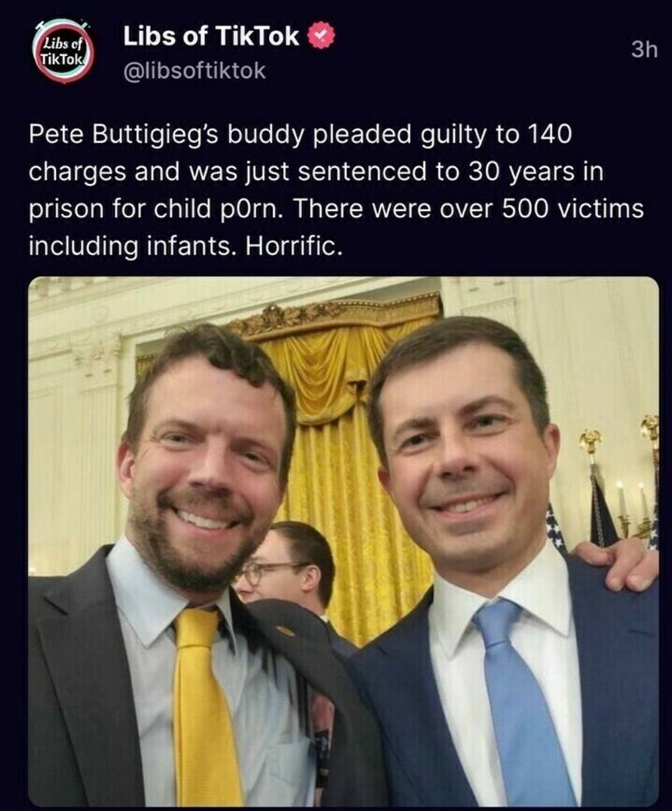
Task: Open the Libs of TikTok profile avatar
Action: click(x=63, y=51)
